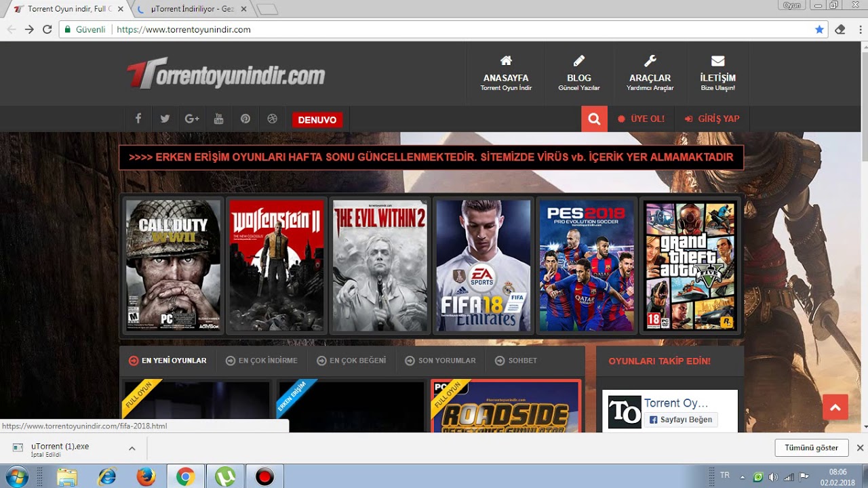Click the Torrentoyunindir.com site logo
This screenshot has width=868, height=488.
[226, 75]
